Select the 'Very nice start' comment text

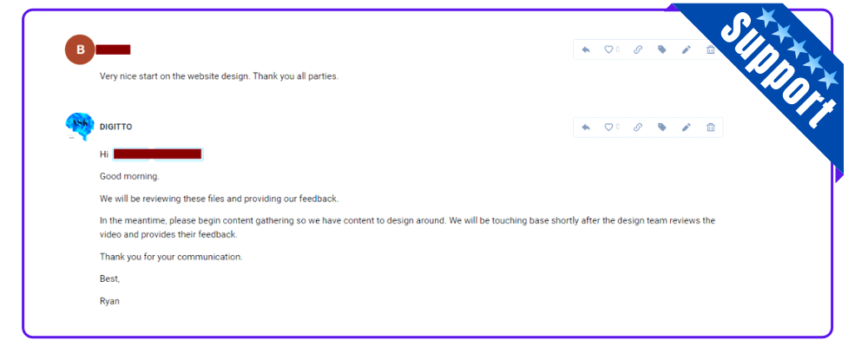click(x=219, y=76)
